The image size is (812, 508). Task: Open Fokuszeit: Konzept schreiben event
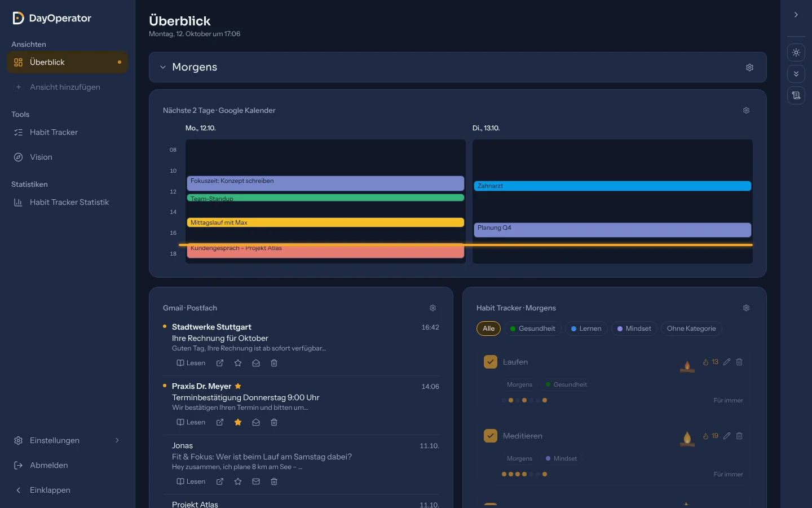coord(325,183)
